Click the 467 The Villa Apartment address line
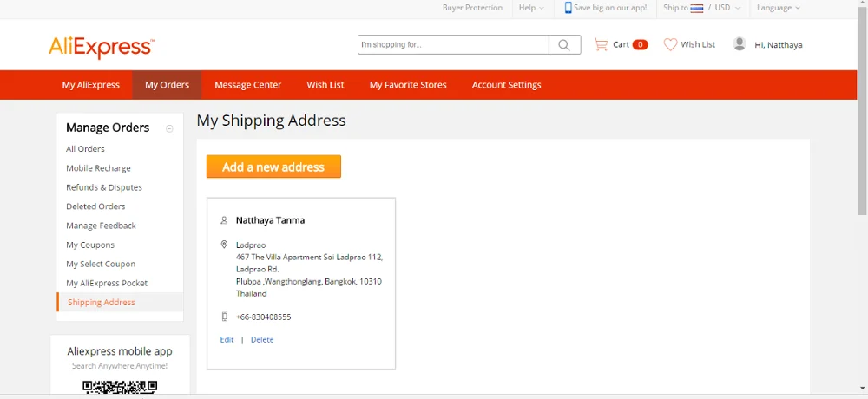This screenshot has height=399, width=868. point(309,258)
